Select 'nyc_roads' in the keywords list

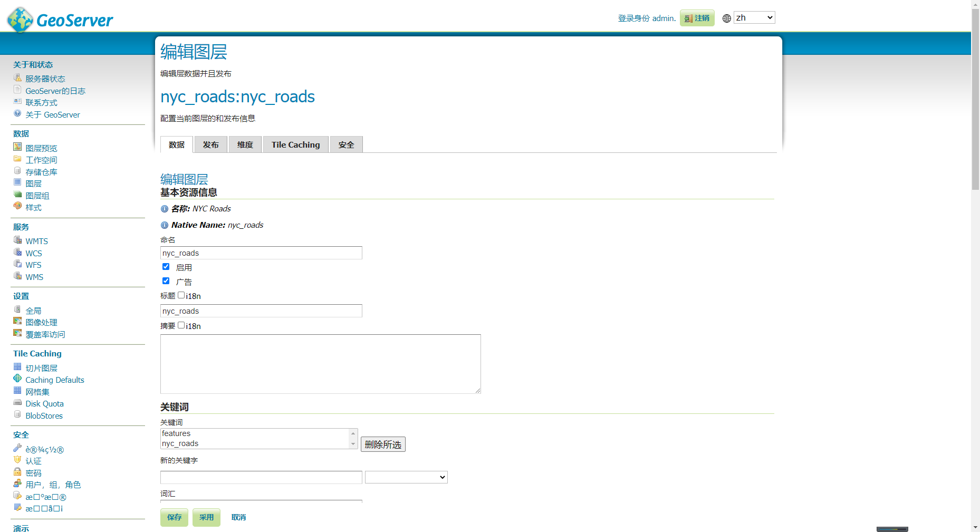pyautogui.click(x=255, y=443)
